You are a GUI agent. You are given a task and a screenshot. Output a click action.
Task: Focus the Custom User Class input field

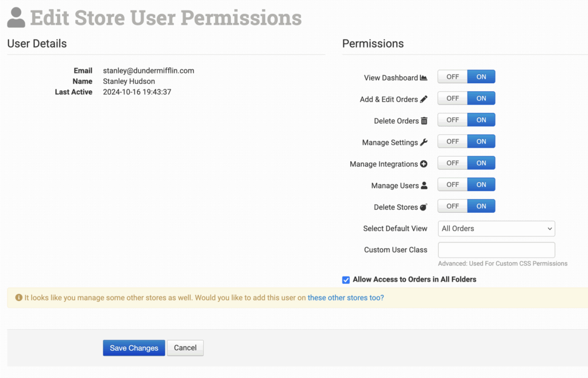tap(496, 250)
